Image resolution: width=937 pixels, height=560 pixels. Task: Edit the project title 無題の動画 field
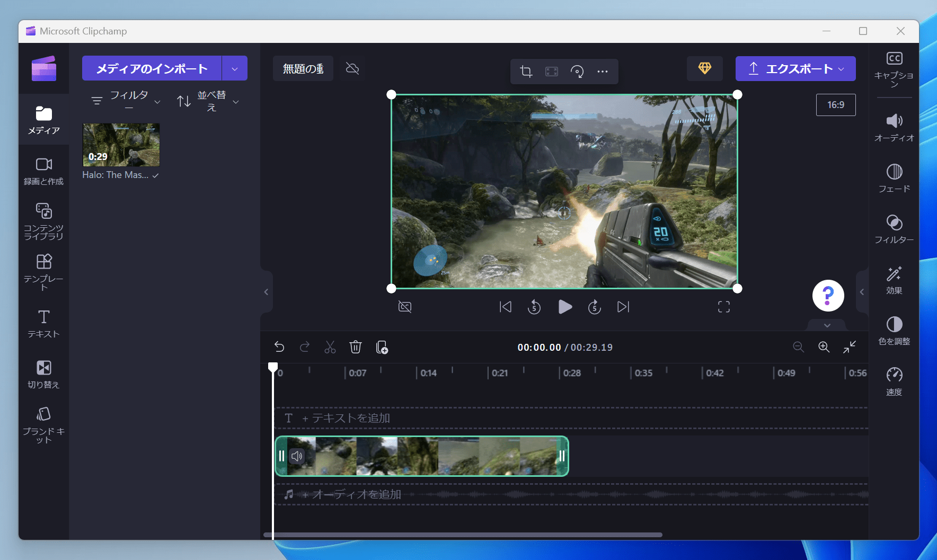pos(303,68)
